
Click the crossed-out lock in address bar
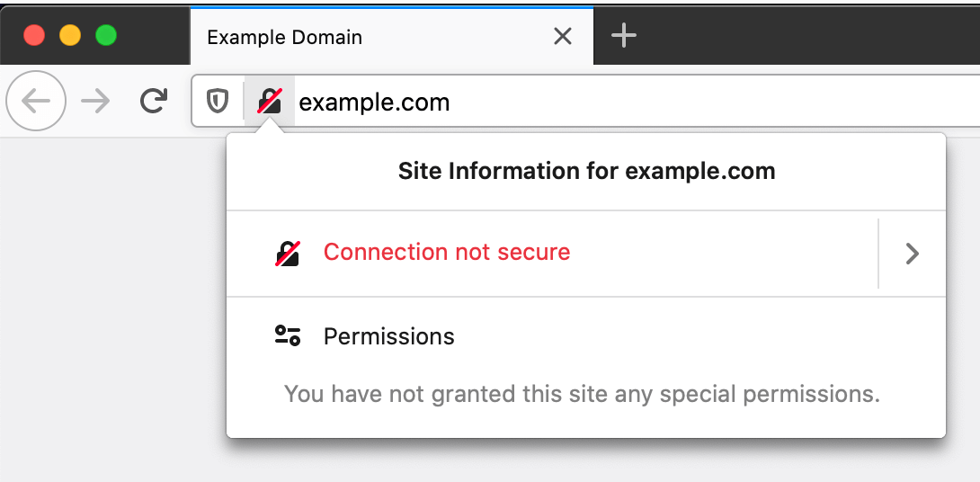269,101
